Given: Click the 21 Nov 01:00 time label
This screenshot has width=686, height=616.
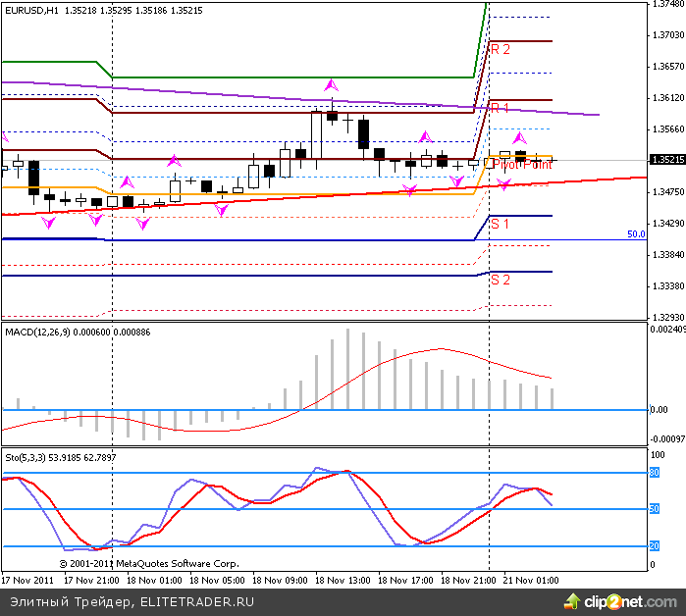Looking at the screenshot, I should 530,581.
